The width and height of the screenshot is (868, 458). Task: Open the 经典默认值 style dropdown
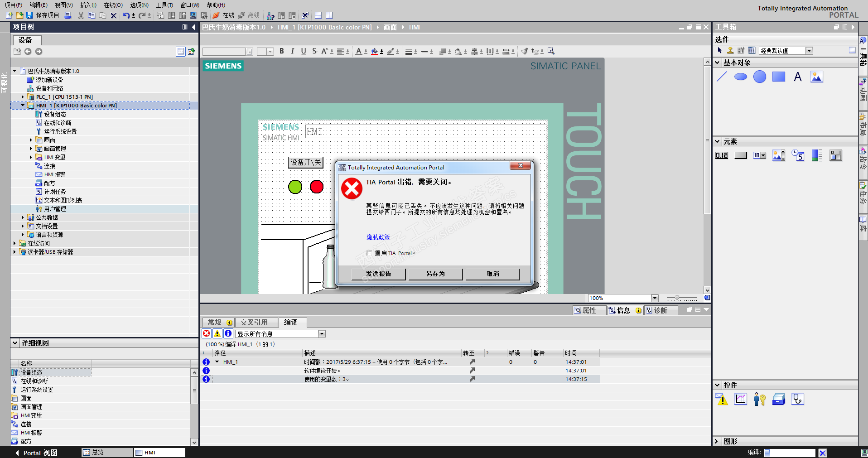pos(810,51)
